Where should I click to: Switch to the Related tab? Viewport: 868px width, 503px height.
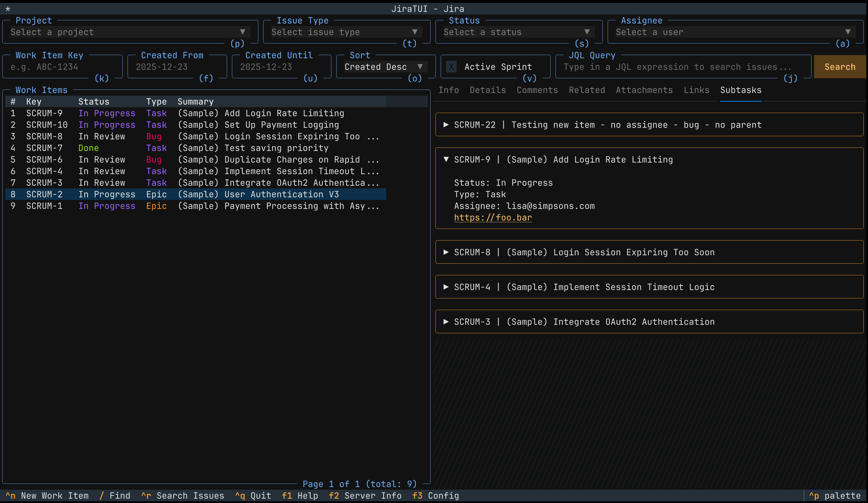point(587,90)
